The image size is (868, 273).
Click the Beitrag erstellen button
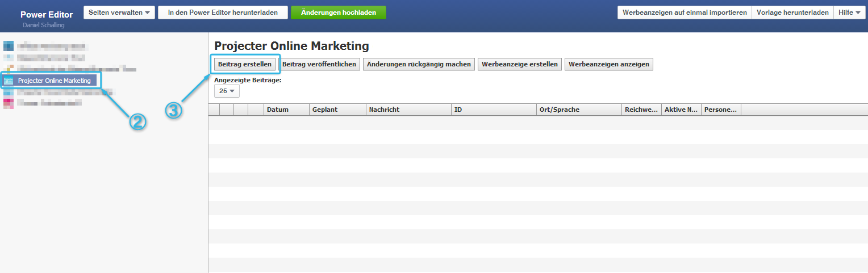245,64
